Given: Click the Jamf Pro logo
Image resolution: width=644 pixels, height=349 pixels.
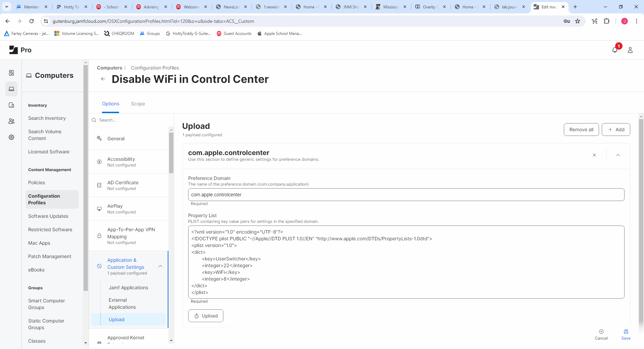Looking at the screenshot, I should [20, 50].
